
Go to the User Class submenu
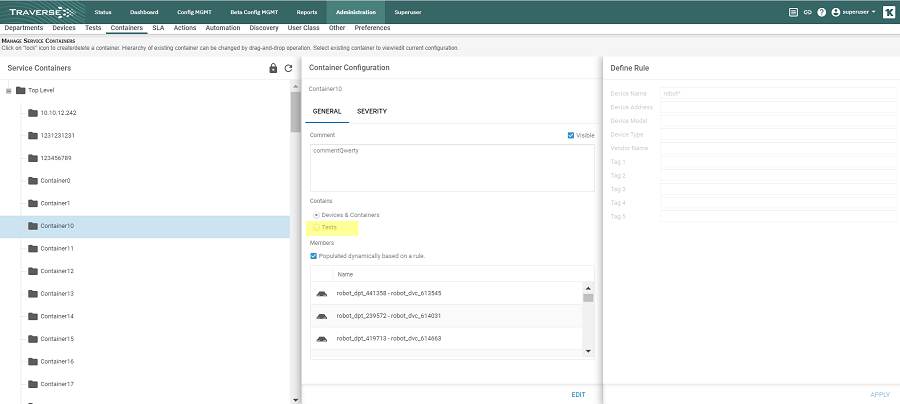[x=304, y=28]
